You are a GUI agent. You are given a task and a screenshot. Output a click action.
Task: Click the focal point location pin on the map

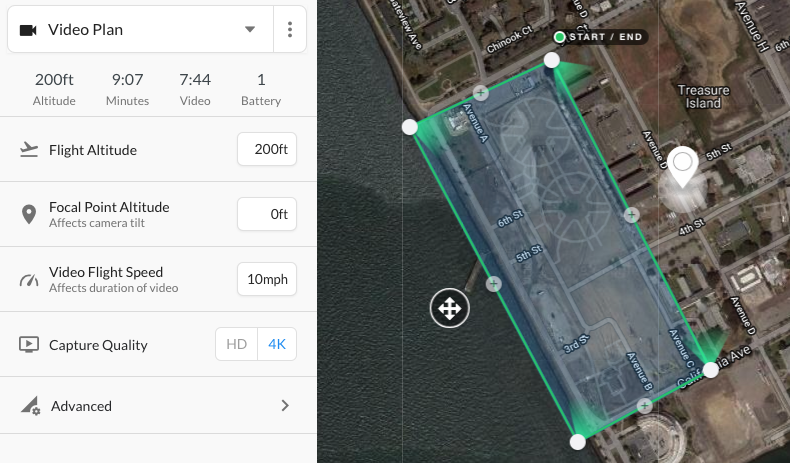(682, 168)
